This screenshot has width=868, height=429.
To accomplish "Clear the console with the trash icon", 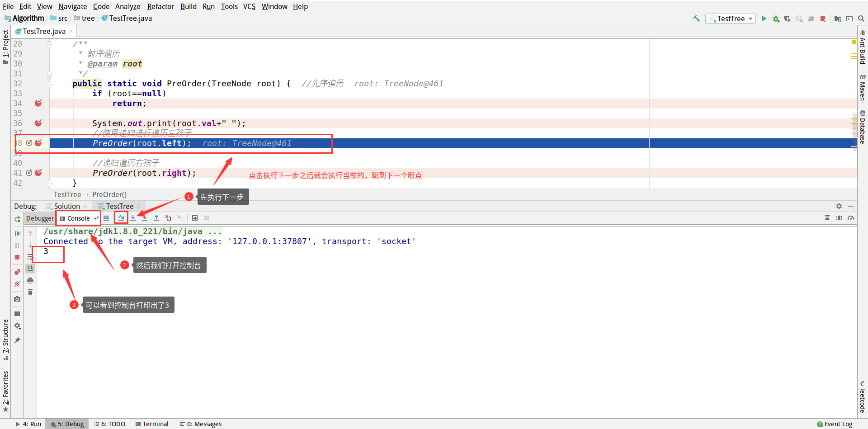I will [30, 292].
